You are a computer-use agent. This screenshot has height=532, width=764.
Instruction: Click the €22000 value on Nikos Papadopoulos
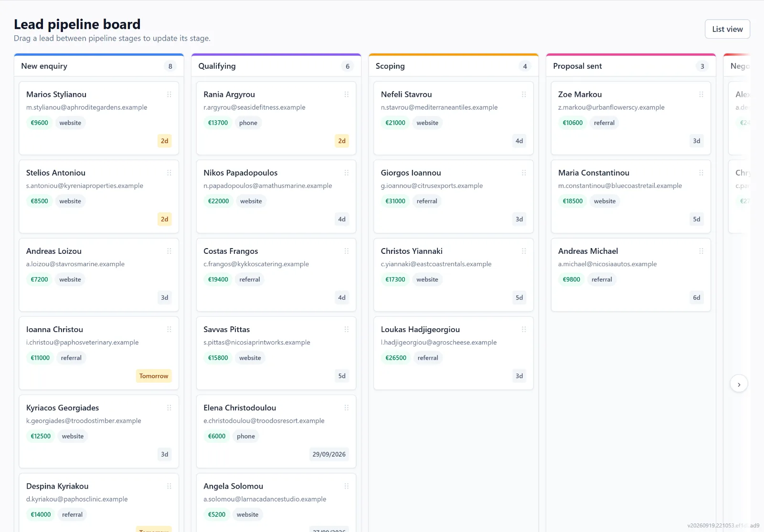[218, 201]
